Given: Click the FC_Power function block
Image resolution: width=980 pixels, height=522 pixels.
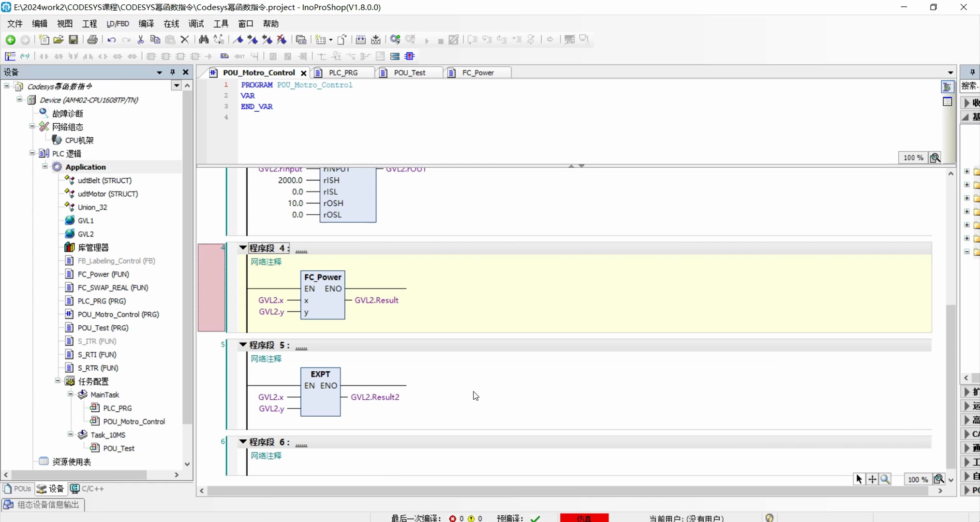Looking at the screenshot, I should 323,294.
